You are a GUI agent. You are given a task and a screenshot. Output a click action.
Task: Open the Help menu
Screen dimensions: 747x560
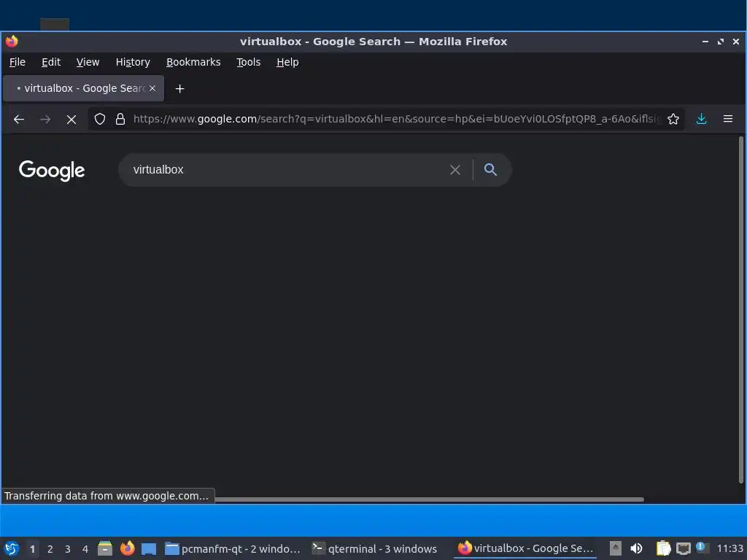287,62
